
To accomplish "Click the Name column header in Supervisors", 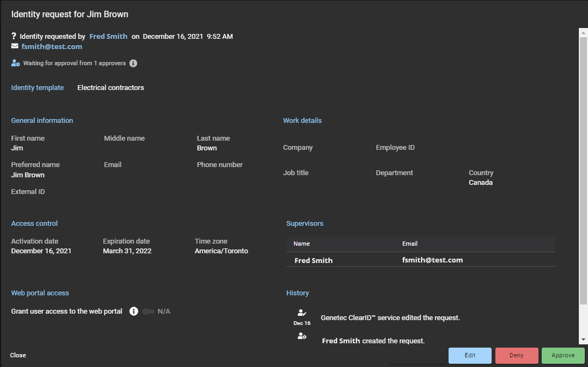I will pyautogui.click(x=302, y=244).
